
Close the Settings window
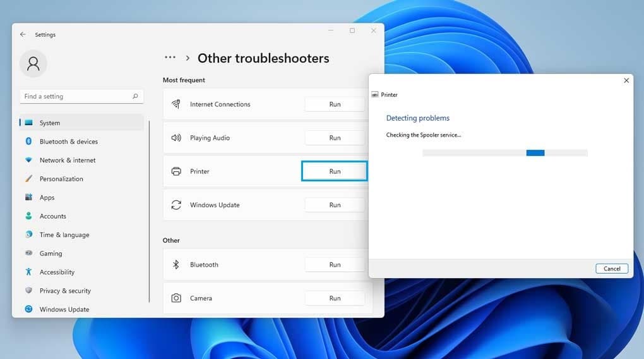coord(373,30)
